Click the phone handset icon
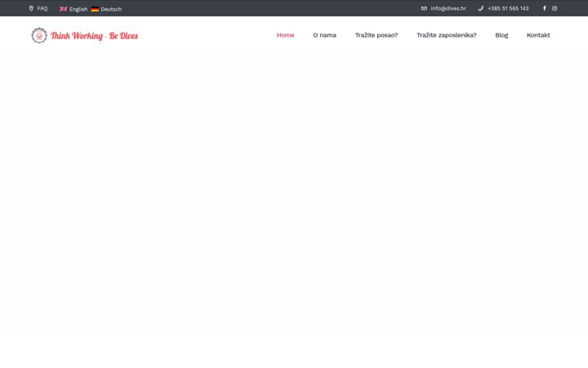Viewport: 588px width, 368px height. (481, 8)
